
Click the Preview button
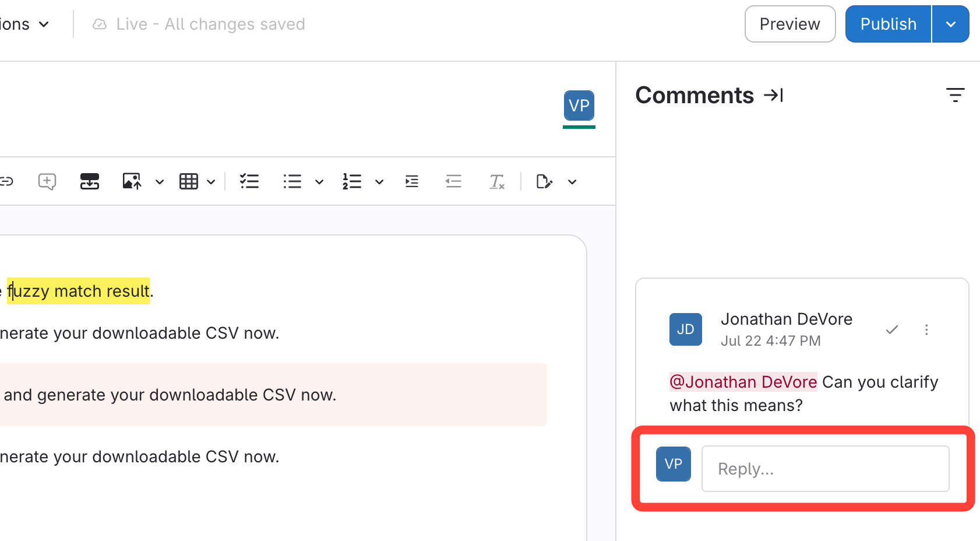tap(789, 24)
